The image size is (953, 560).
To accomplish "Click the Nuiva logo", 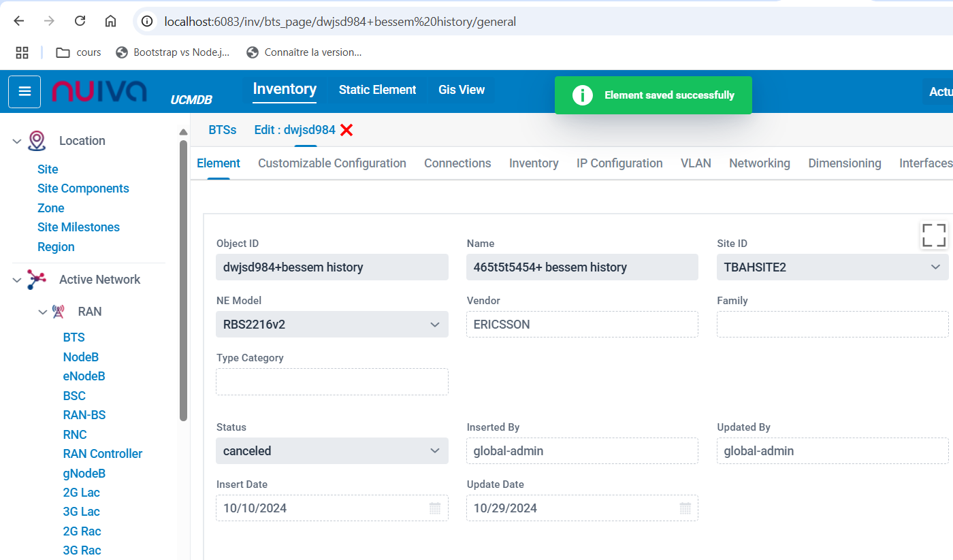I will (x=99, y=91).
